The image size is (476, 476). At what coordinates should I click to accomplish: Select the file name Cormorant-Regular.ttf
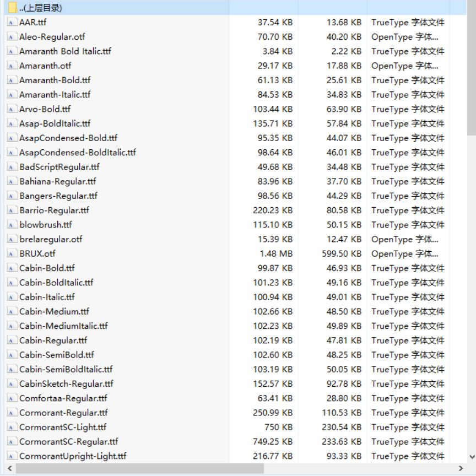63,413
